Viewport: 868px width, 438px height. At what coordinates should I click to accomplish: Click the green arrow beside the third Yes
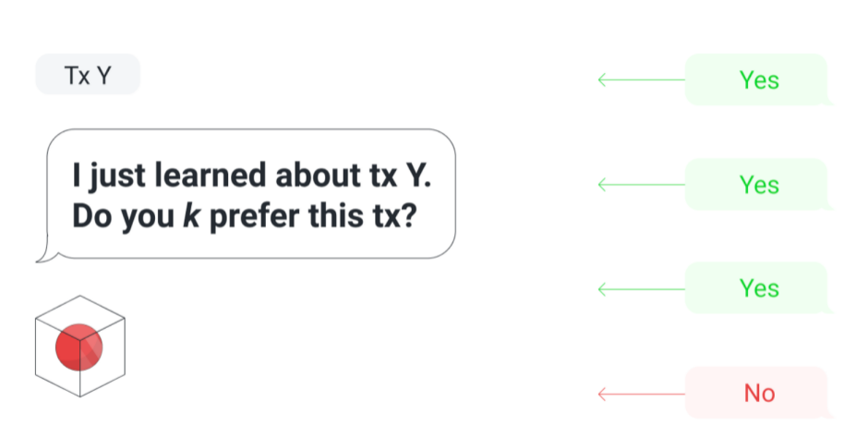pos(642,289)
